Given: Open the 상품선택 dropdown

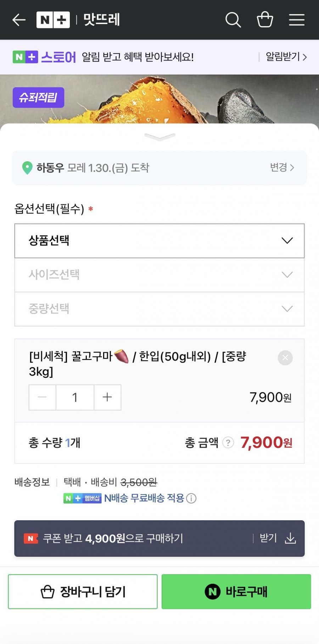Looking at the screenshot, I should point(159,241).
